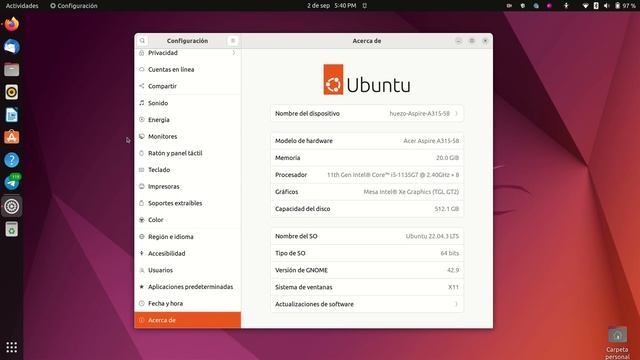Open the clock and calendar menu
Viewport: 640px width, 360px height.
[331, 6]
